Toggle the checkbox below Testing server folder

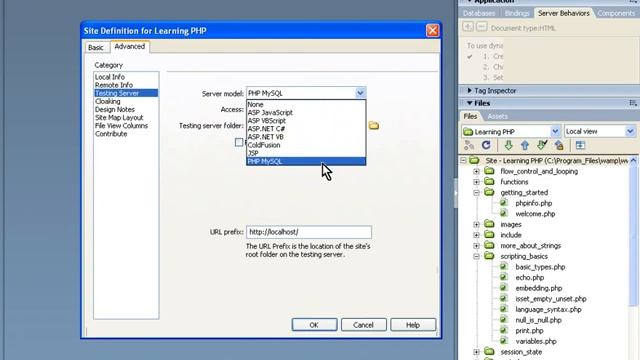tap(239, 142)
